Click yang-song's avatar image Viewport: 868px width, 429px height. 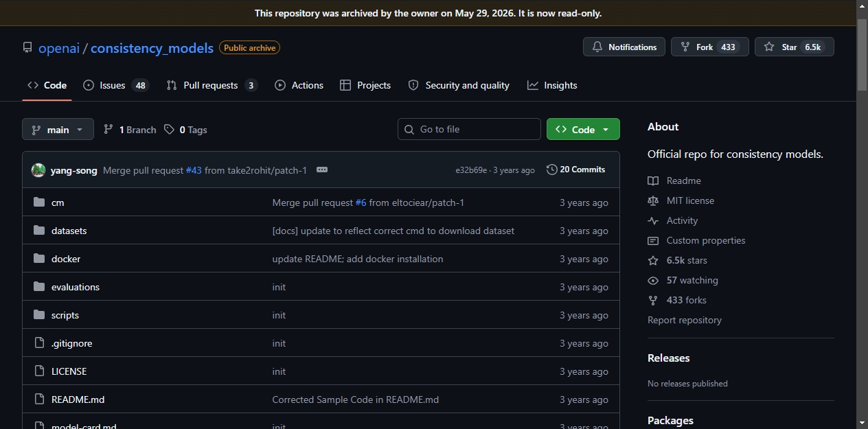[38, 170]
